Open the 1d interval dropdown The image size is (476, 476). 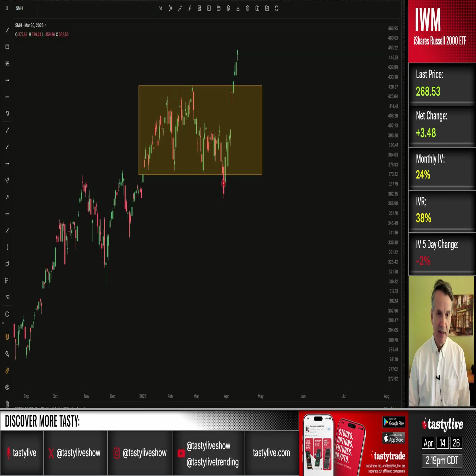pyautogui.click(x=161, y=9)
